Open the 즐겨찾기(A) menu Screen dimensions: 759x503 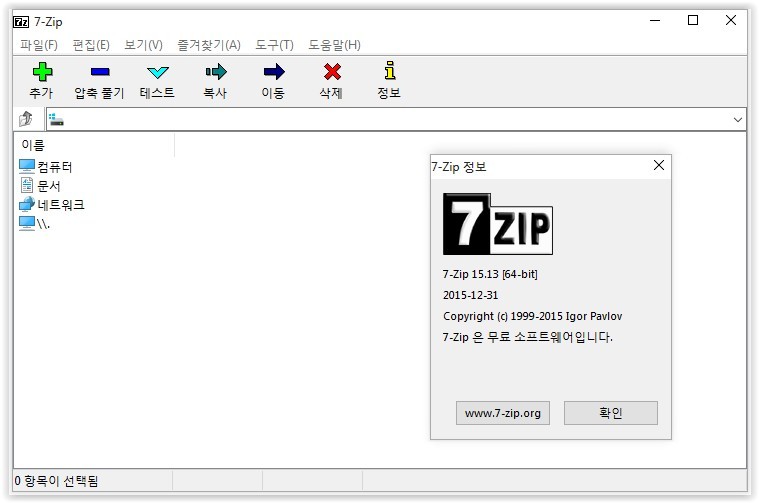209,45
